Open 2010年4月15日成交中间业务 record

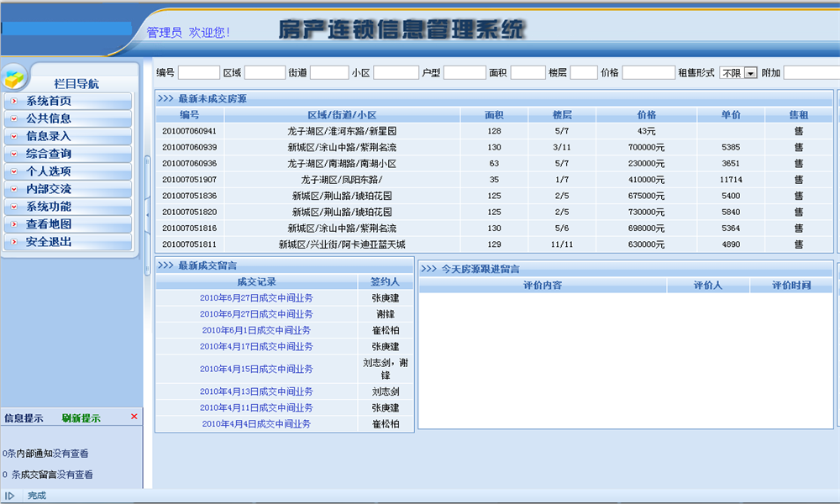pyautogui.click(x=256, y=369)
